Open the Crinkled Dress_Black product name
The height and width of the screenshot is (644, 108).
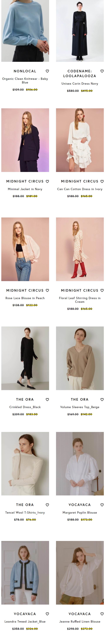click(x=25, y=407)
